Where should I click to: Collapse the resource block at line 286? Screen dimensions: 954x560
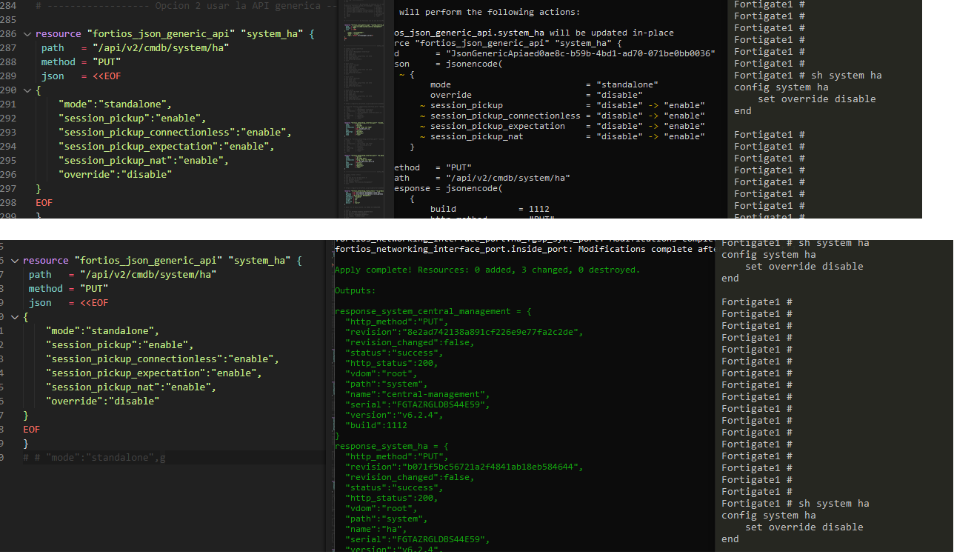[x=27, y=34]
